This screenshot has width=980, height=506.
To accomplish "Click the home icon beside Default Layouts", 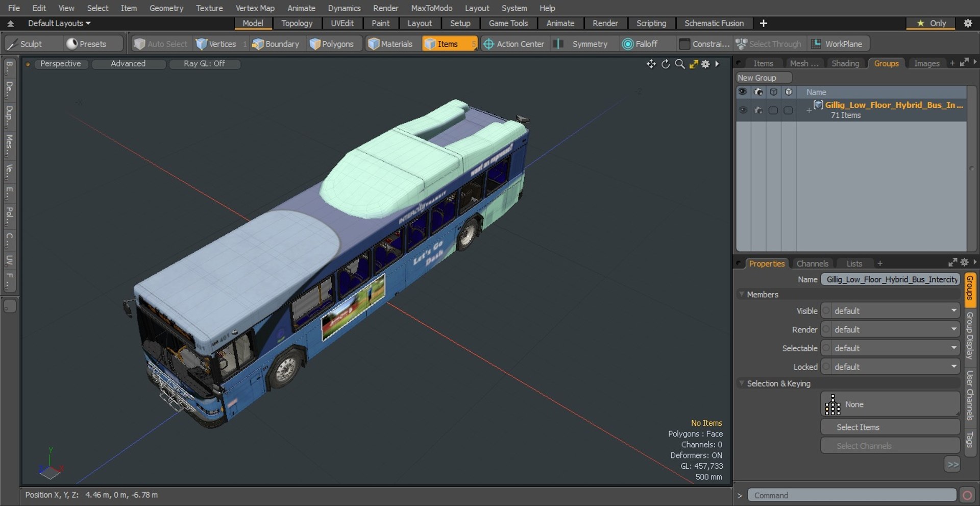I will pyautogui.click(x=10, y=23).
